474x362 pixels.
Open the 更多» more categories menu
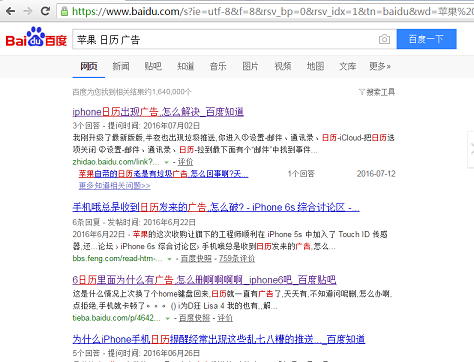pyautogui.click(x=380, y=66)
